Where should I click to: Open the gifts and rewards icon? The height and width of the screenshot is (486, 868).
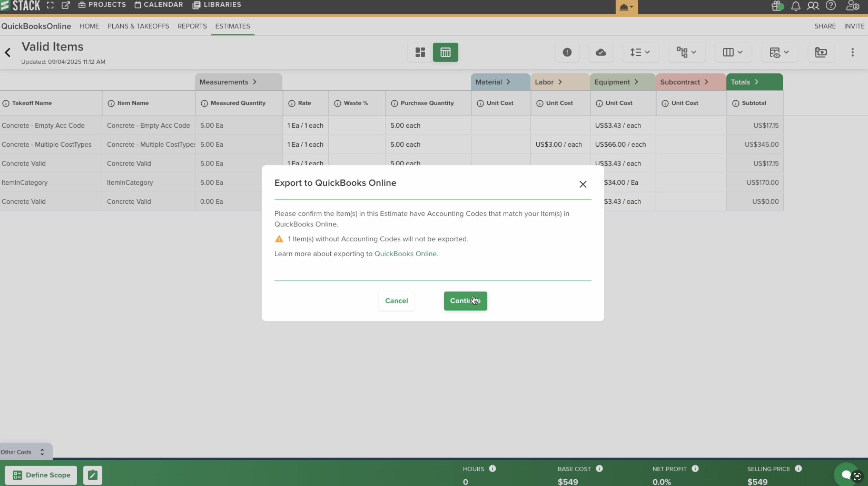(x=777, y=6)
